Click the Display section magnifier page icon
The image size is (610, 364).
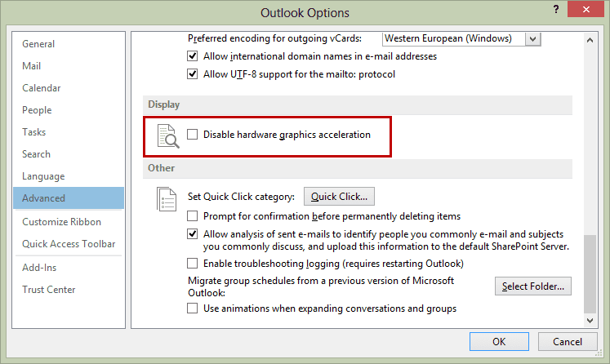click(x=168, y=136)
